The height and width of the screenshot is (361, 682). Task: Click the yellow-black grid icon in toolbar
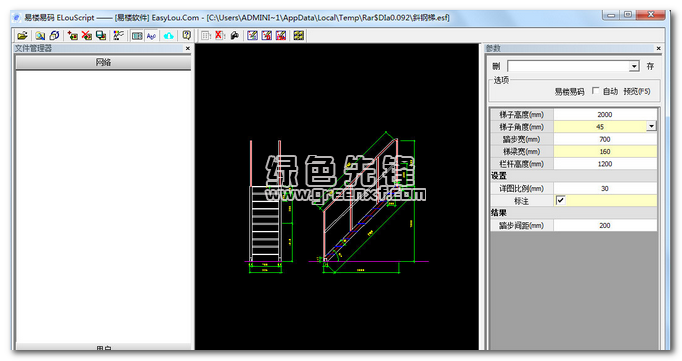pos(299,36)
